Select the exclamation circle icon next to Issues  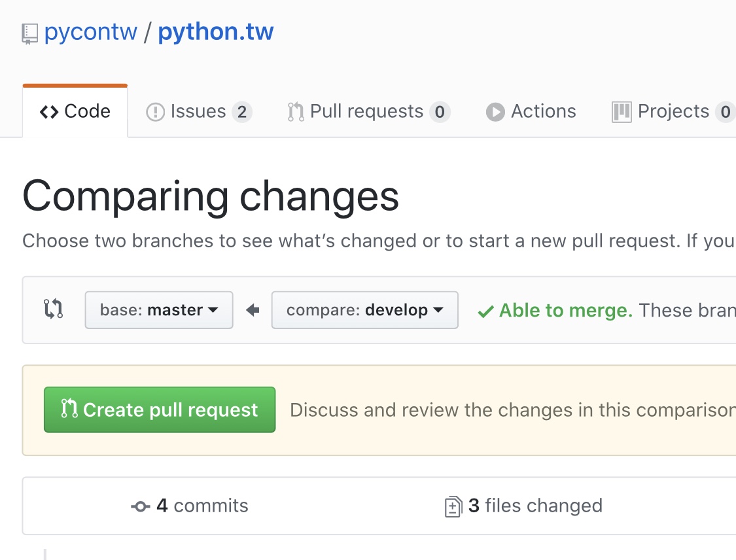click(x=155, y=111)
